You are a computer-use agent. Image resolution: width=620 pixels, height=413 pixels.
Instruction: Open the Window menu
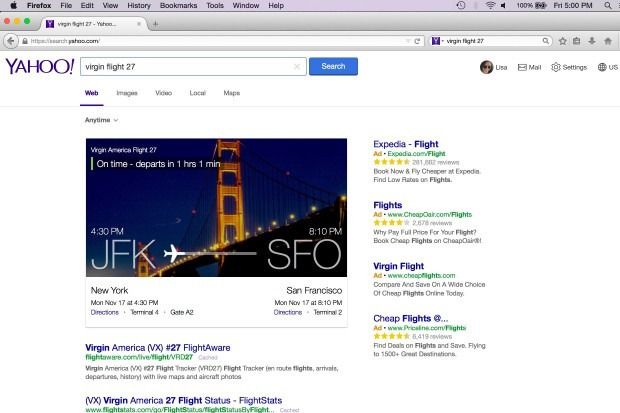coord(246,6)
